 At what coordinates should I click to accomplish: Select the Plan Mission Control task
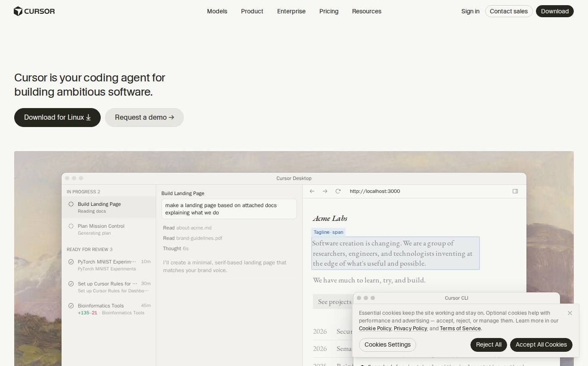tap(108, 230)
